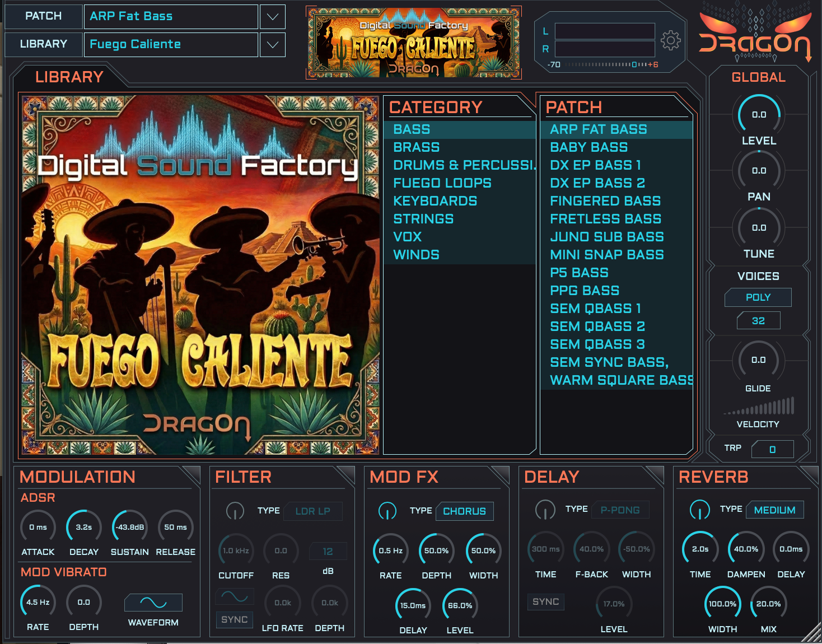This screenshot has width=822, height=644.
Task: Click the Filter LFO waveform icon
Action: click(x=235, y=596)
